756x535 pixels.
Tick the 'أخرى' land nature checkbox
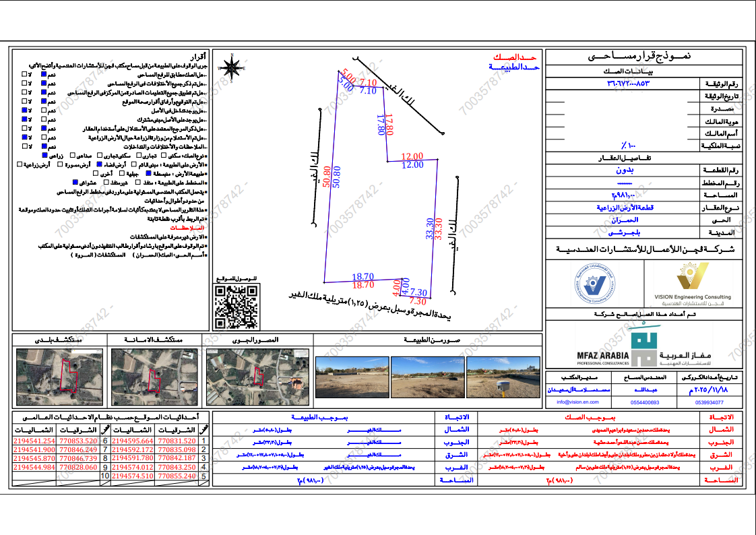(x=96, y=174)
